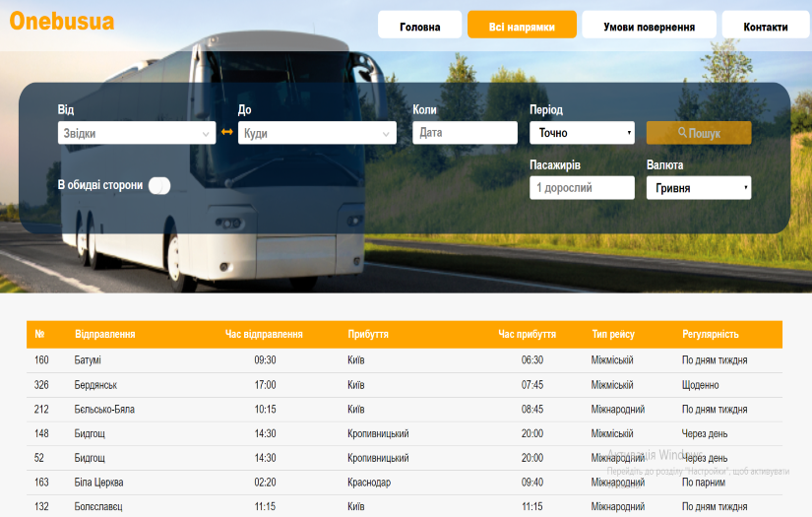The image size is (812, 517).
Task: Click departure time 17:00
Action: (x=265, y=385)
